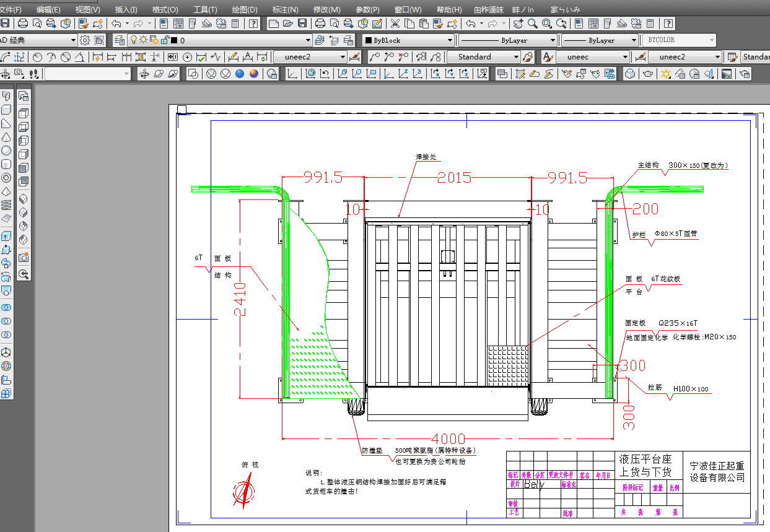Viewport: 770px width, 532px height.
Task: Click the company name cell in title block
Action: 717,472
